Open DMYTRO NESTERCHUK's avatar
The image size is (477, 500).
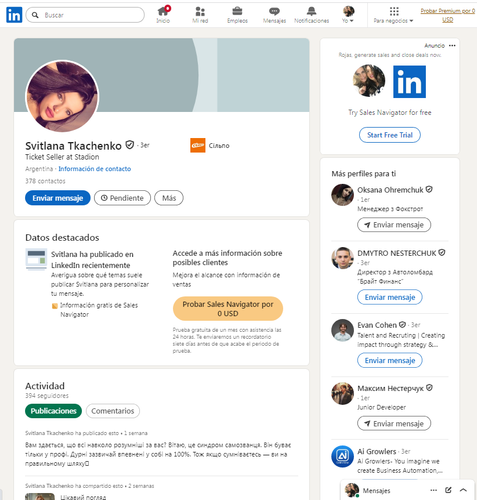tap(342, 258)
